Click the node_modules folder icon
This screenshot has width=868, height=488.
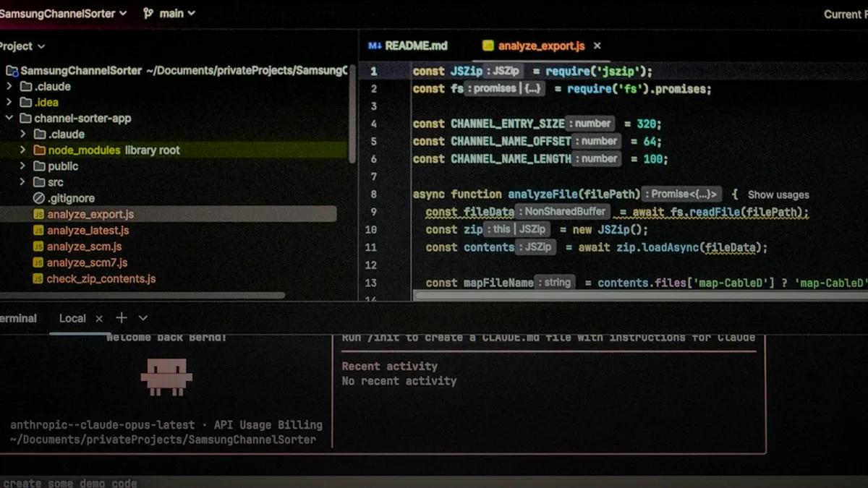point(39,150)
